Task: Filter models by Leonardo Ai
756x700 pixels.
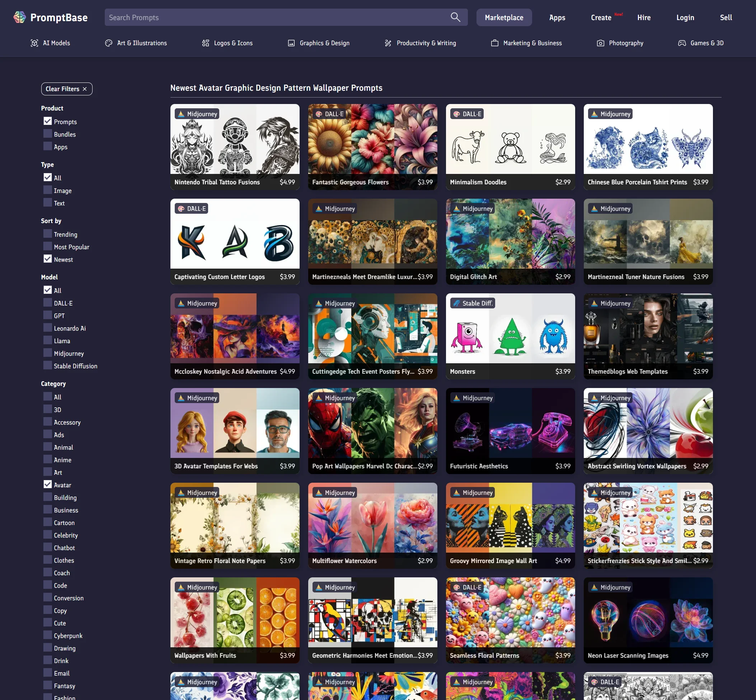Action: pos(48,328)
